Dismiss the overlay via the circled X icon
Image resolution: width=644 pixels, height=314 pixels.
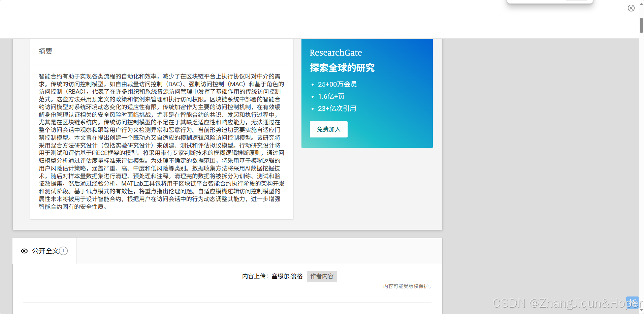(631, 8)
